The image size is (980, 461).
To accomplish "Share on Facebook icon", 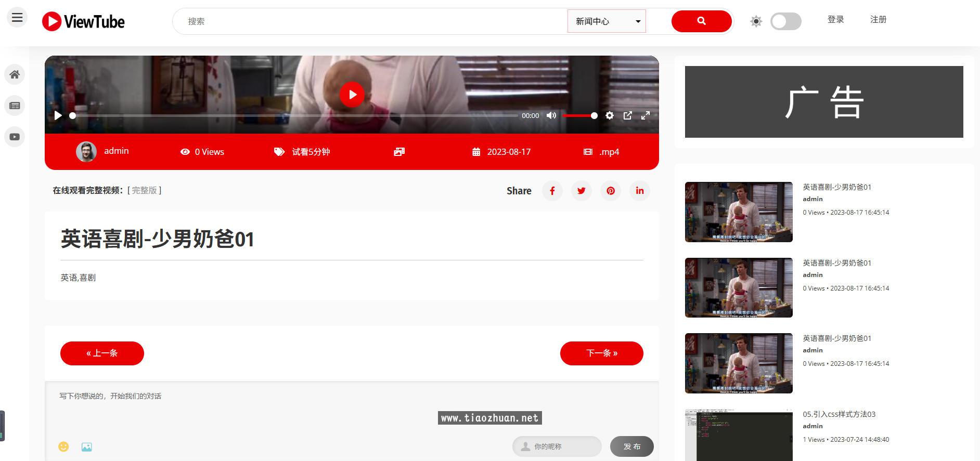I will (x=552, y=191).
